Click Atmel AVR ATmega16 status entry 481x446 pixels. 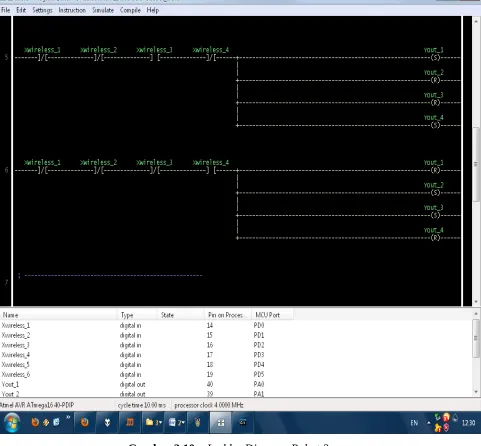[x=37, y=405]
